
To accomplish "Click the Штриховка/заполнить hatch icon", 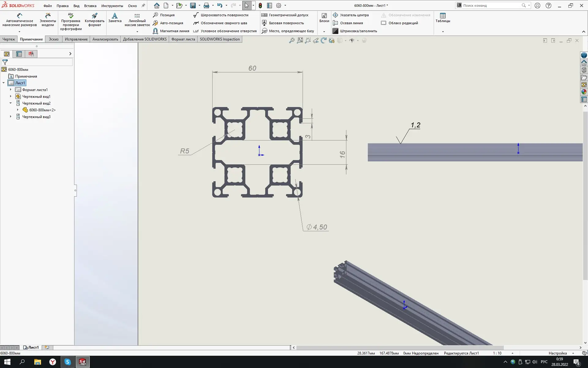I will (335, 31).
